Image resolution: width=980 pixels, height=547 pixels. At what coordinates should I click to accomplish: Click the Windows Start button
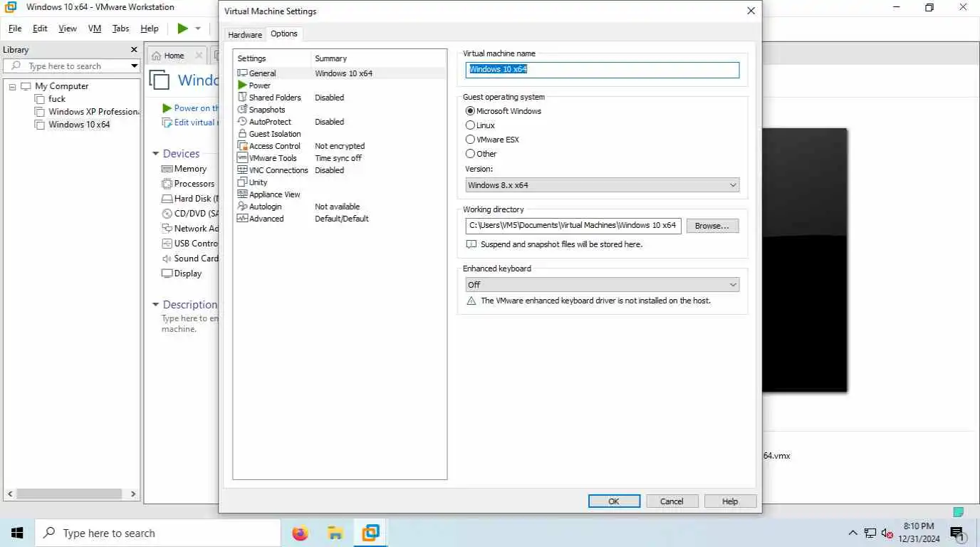[17, 533]
